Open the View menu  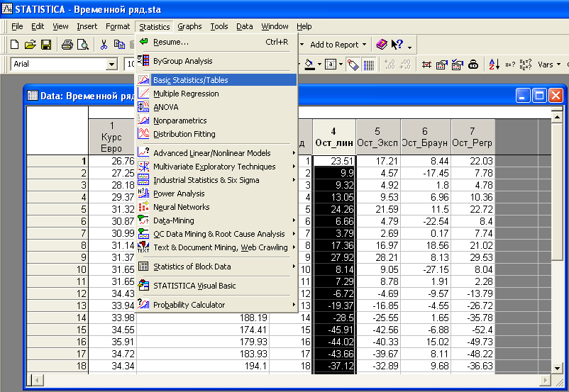[60, 26]
